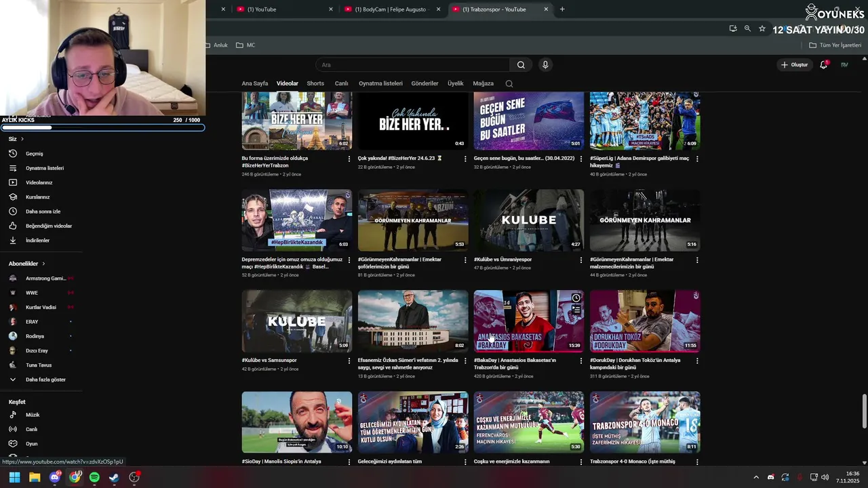Open Daha sonra izle list
The image size is (868, 488).
[43, 211]
